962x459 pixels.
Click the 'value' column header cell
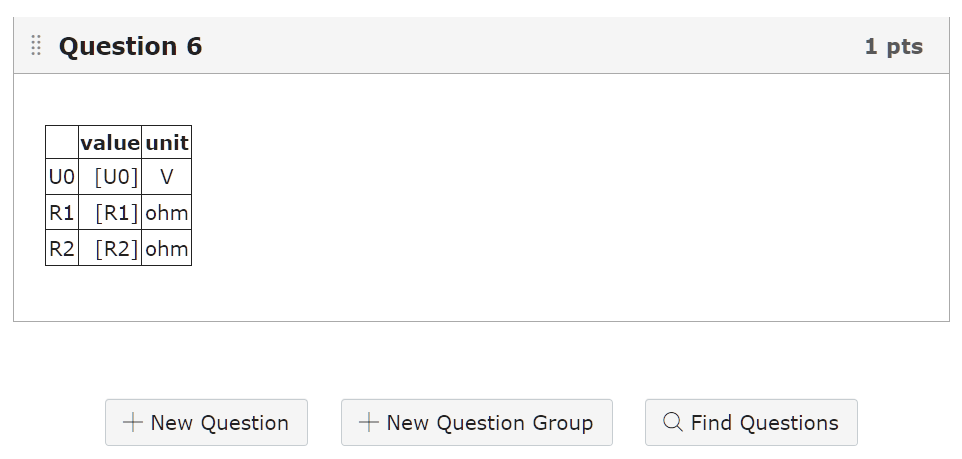point(110,142)
